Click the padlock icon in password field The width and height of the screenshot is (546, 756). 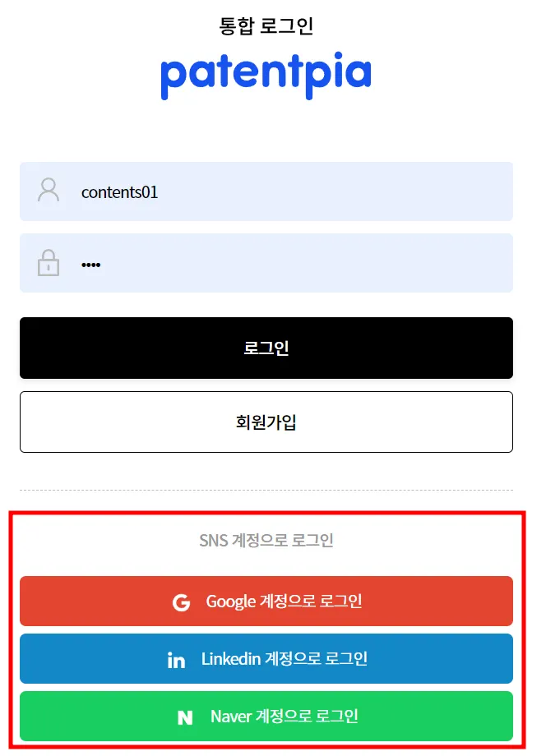(49, 263)
